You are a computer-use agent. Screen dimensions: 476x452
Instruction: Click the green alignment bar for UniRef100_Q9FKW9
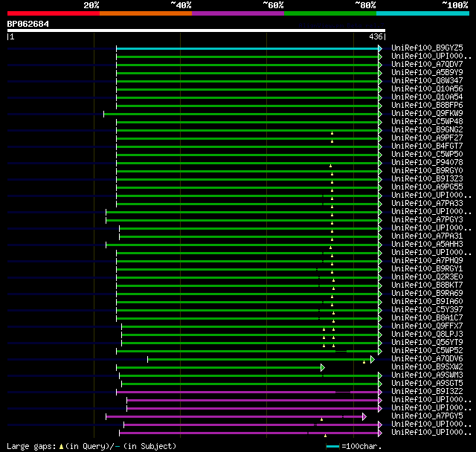241,114
